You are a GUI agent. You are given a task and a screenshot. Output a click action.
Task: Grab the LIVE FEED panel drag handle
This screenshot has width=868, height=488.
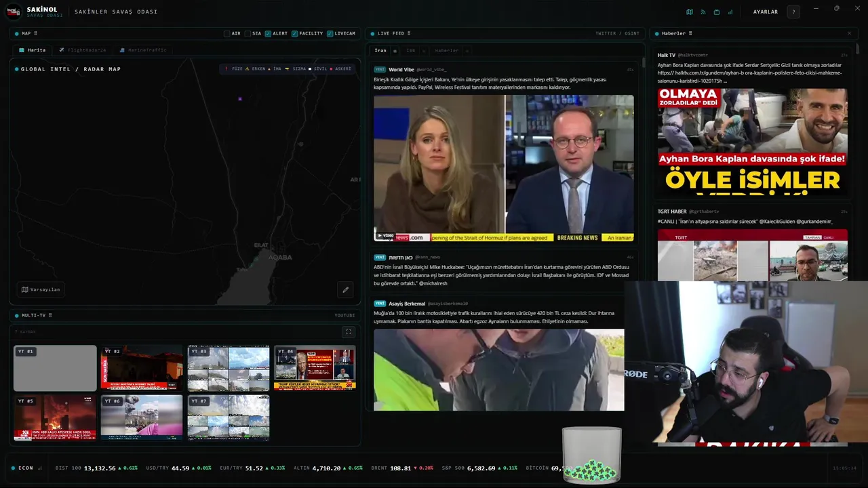click(409, 33)
